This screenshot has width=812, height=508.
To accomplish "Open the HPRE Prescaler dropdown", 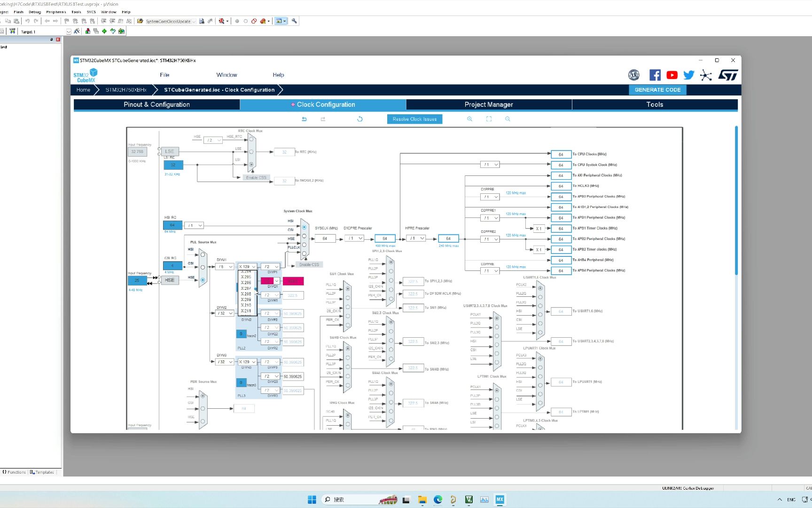I will point(416,238).
